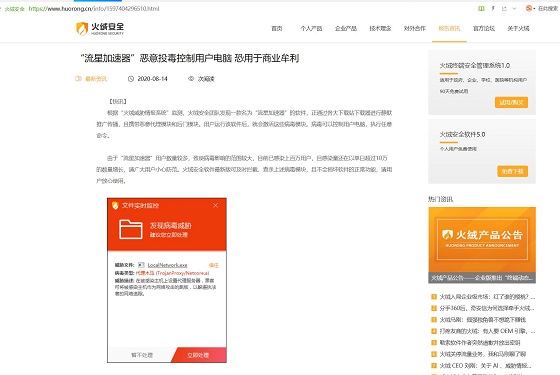
Task: Open fifth hot news item about 勒索软件作者
Action: 480,342
